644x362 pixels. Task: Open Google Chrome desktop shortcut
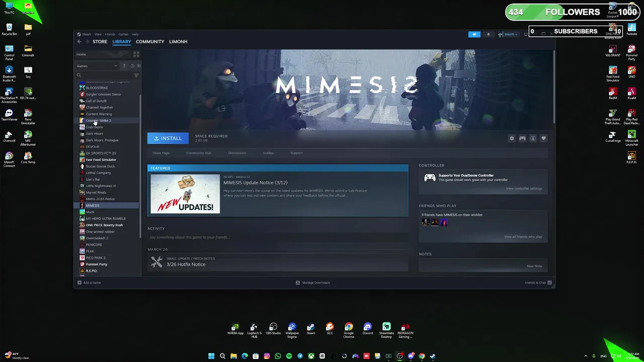click(x=349, y=330)
